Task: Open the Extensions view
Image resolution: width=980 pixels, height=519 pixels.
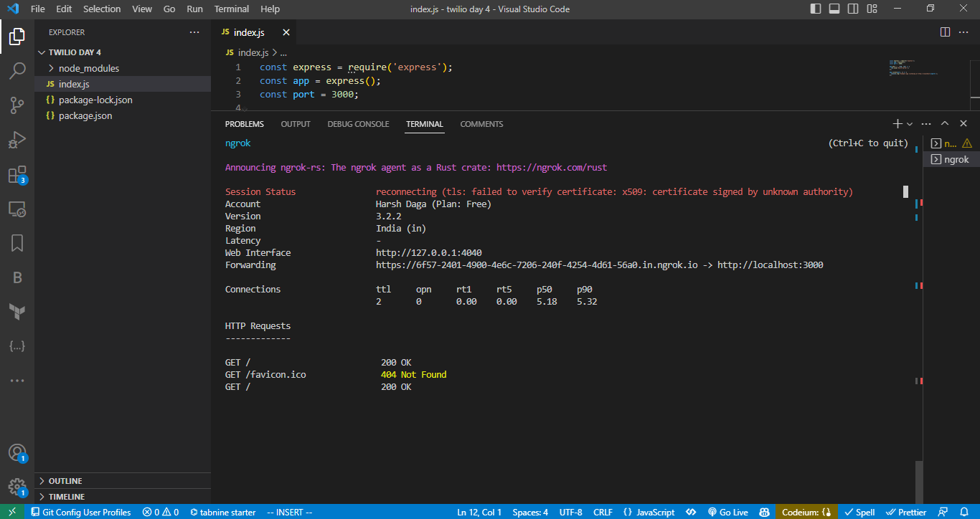Action: click(x=17, y=175)
